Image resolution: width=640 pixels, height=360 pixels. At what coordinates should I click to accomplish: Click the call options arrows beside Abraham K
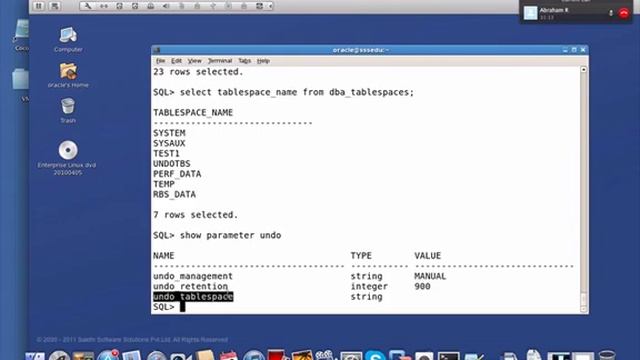pos(611,13)
